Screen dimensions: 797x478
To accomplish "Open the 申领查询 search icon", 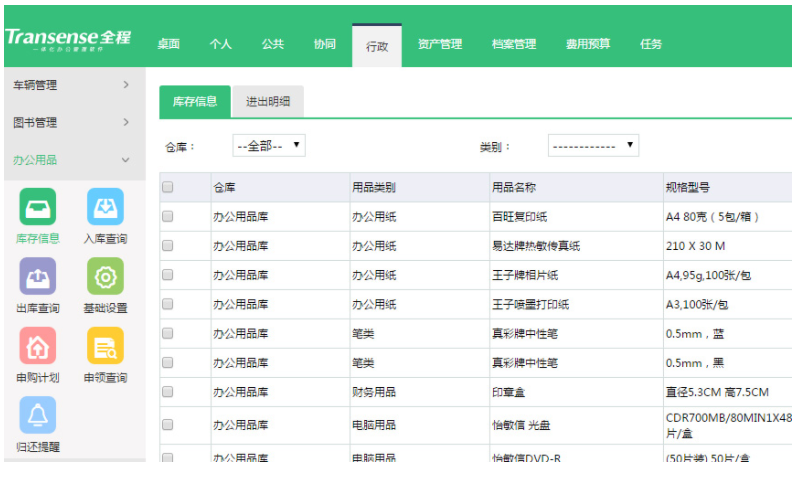I will tap(105, 346).
